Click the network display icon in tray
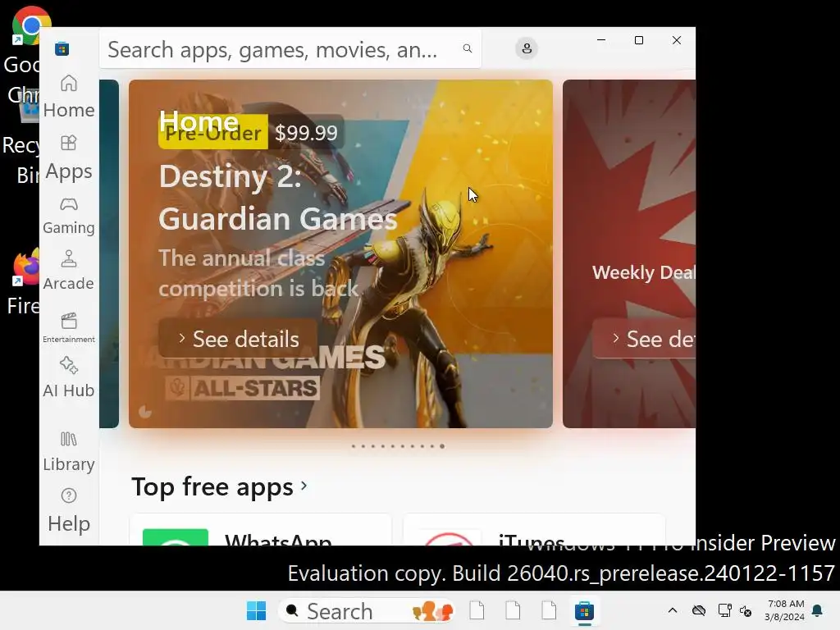Screen dimensions: 840x630 724,610
